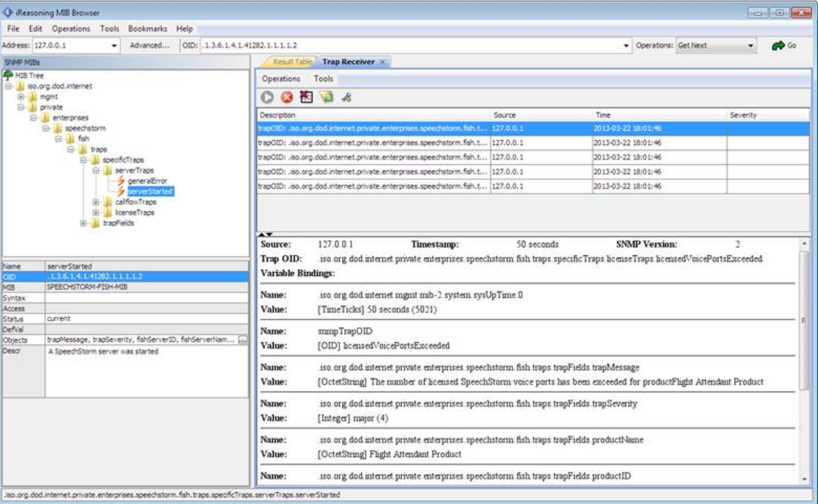Open the Address dropdown arrow
The image size is (818, 504).
click(113, 45)
